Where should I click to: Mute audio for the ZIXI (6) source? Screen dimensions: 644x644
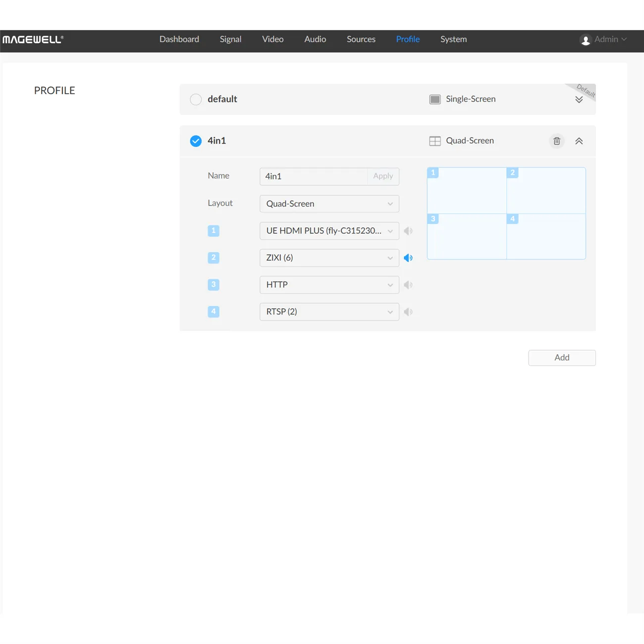coord(408,258)
